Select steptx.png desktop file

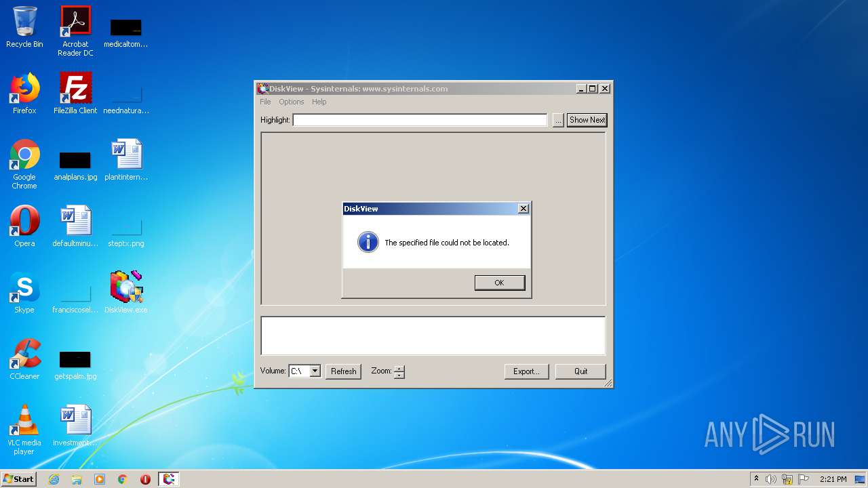click(x=126, y=231)
